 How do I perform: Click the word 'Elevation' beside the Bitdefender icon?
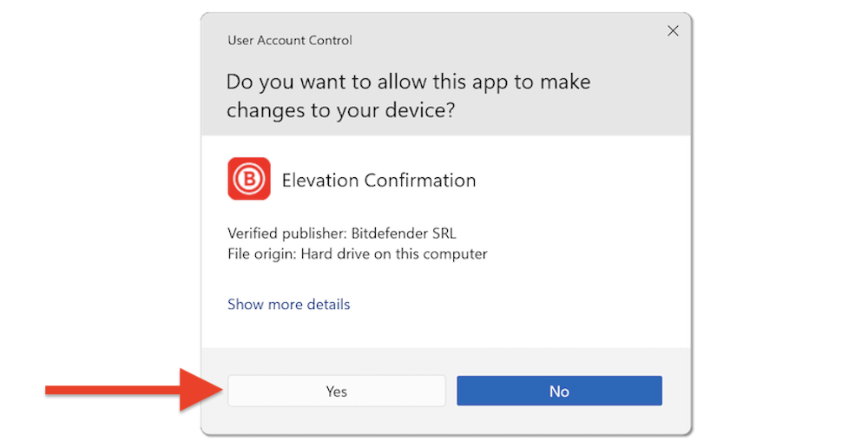(320, 181)
